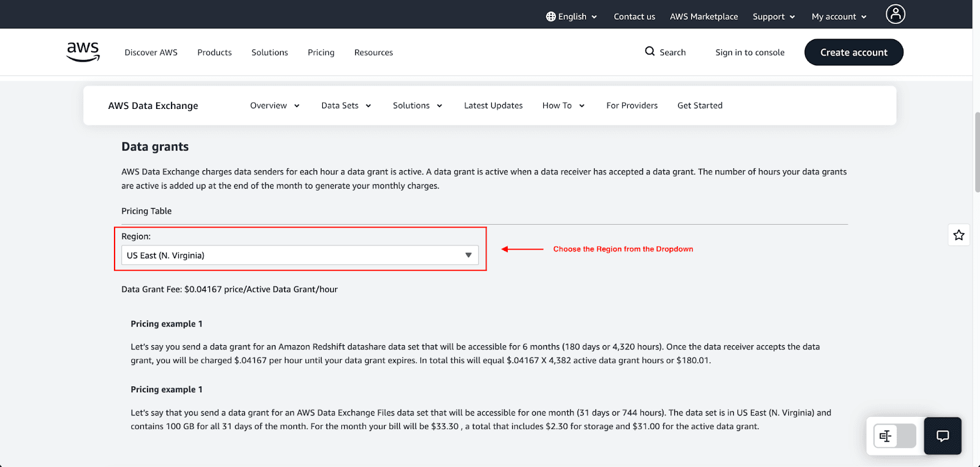This screenshot has width=980, height=467.
Task: Expand the Solutions submenu in Data Exchange bar
Action: pyautogui.click(x=418, y=105)
